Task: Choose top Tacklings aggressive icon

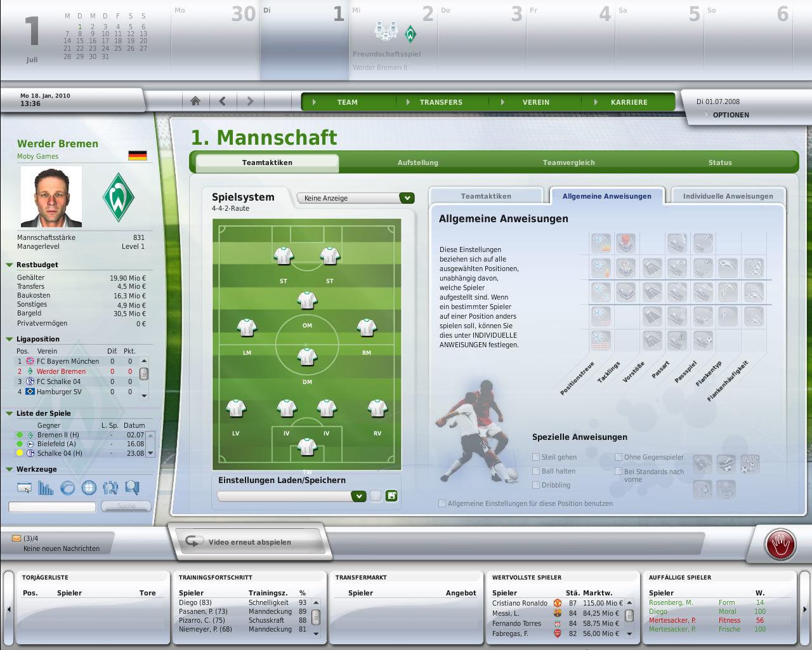Action: 626,243
